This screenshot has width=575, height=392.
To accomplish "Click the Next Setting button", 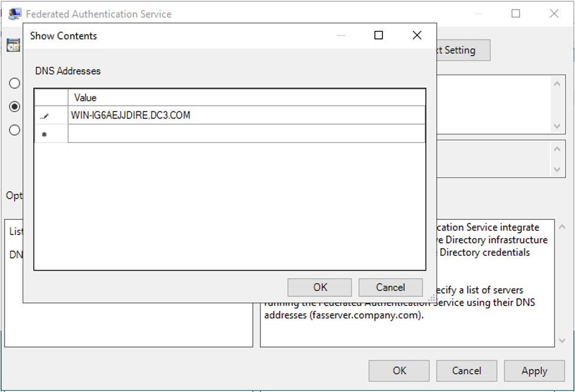I will click(462, 50).
